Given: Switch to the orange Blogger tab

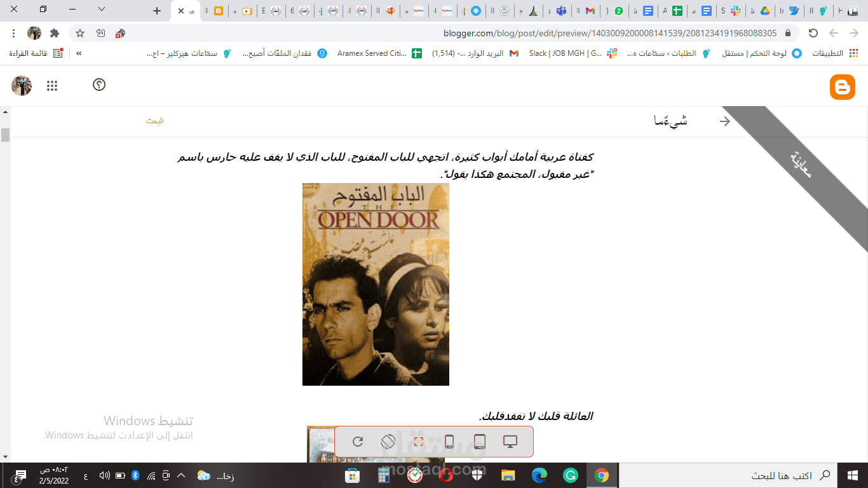Looking at the screenshot, I should pos(219,11).
